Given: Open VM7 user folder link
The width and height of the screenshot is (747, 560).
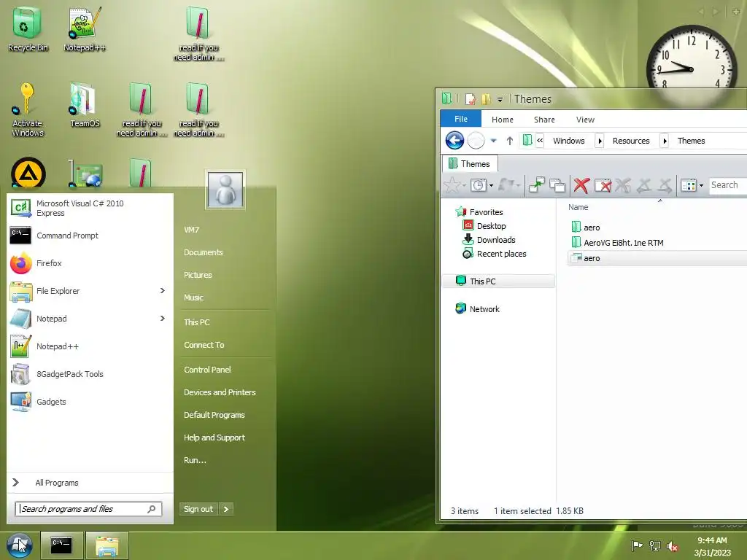Looking at the screenshot, I should (x=192, y=230).
